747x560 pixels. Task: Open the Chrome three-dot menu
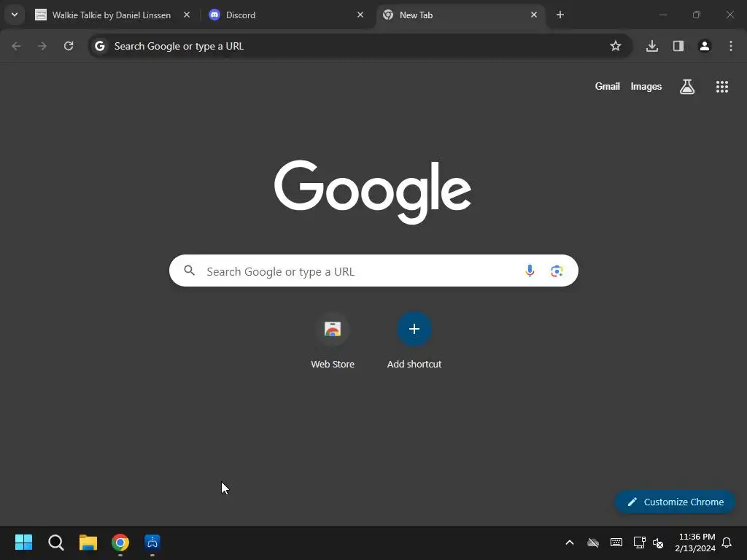[x=731, y=46]
